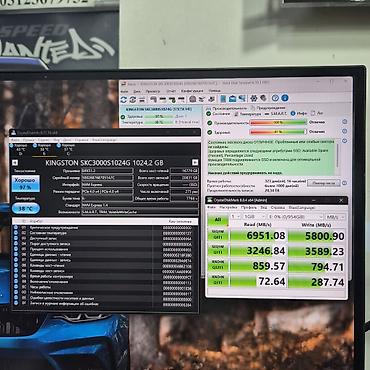Open Справка menu in CrystalDiskMark
The image size is (370, 370).
click(278, 207)
